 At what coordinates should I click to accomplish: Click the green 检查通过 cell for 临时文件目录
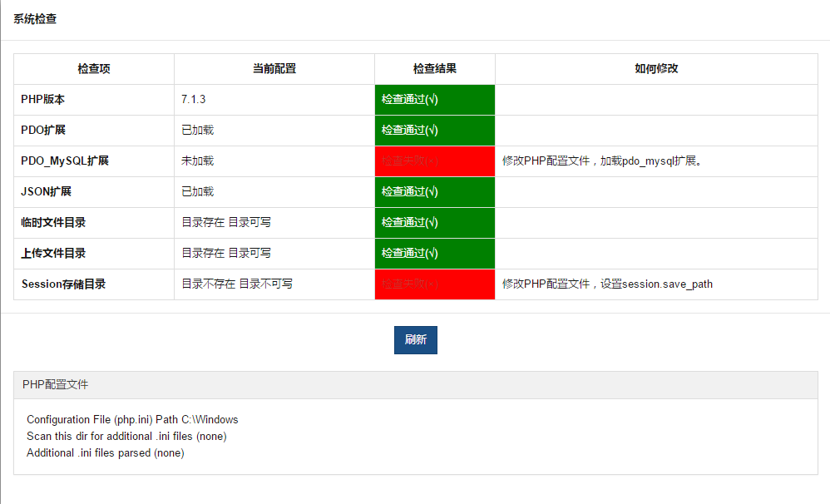pyautogui.click(x=435, y=222)
